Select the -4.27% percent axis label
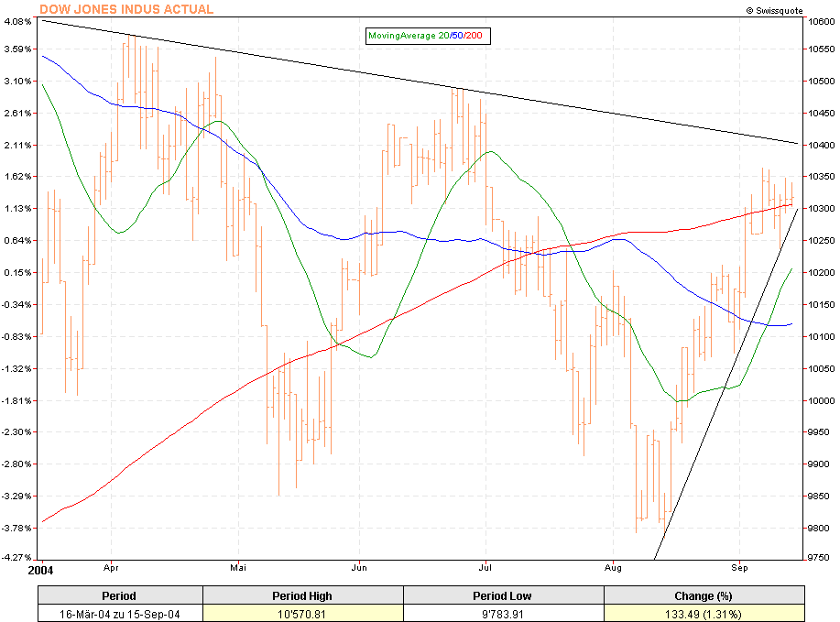Screen dimensions: 840x622 16,558
